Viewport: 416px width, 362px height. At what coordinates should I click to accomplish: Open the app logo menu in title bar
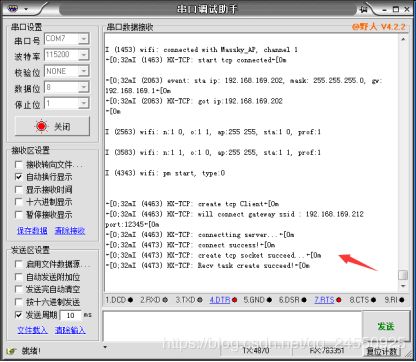click(13, 8)
